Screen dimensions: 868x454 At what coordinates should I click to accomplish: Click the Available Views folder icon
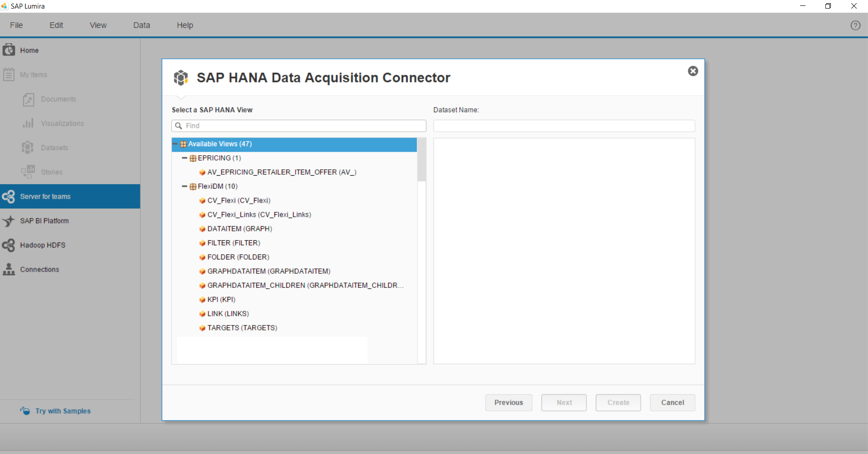point(183,144)
